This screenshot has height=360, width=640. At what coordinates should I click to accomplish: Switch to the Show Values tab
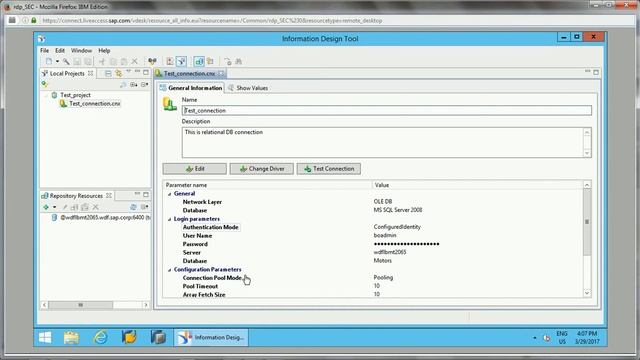248,88
